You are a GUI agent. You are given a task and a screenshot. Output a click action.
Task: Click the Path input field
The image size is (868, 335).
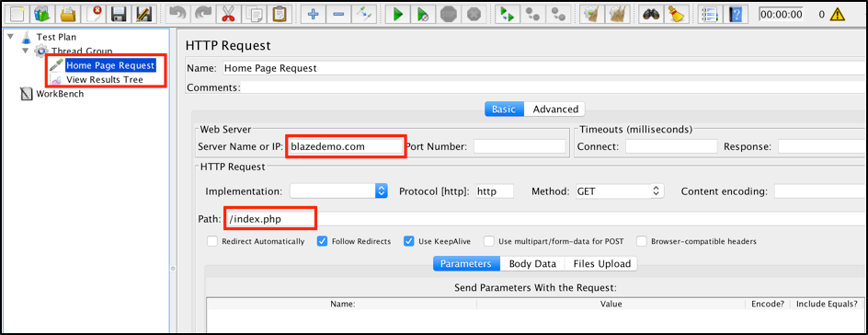tap(544, 219)
